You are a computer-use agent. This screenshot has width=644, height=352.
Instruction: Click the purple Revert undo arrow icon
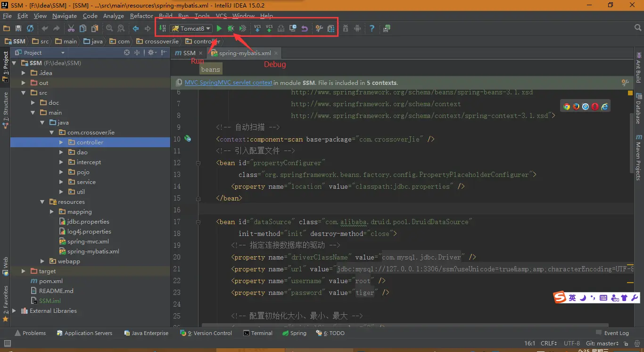(305, 29)
